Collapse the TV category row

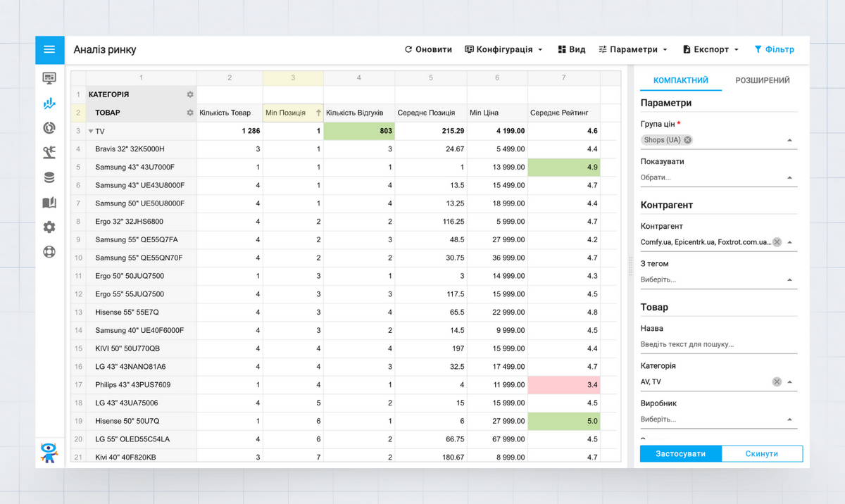tap(91, 131)
